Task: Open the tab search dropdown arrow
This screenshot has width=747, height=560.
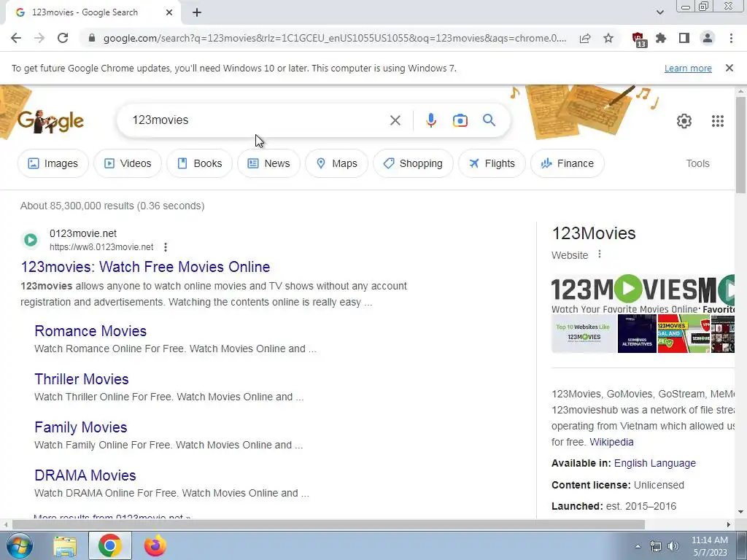Action: [659, 12]
